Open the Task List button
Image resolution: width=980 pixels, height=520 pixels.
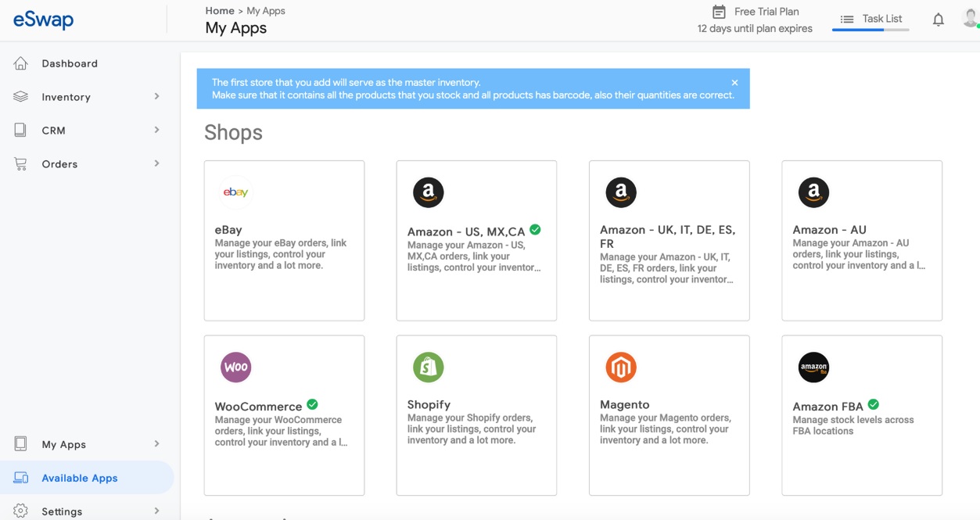click(x=871, y=19)
